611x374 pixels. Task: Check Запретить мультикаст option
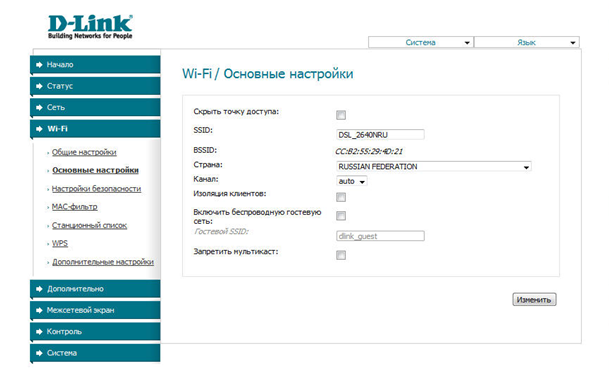341,255
